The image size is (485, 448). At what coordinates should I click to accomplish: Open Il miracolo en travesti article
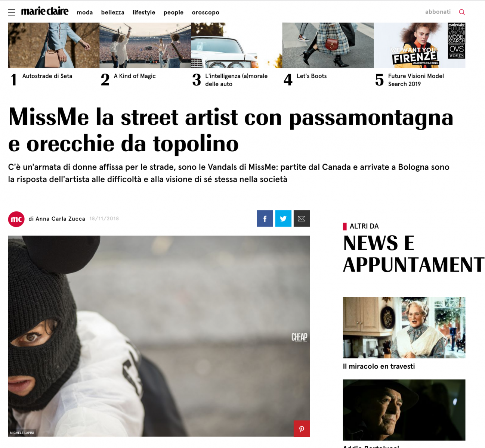tap(379, 367)
